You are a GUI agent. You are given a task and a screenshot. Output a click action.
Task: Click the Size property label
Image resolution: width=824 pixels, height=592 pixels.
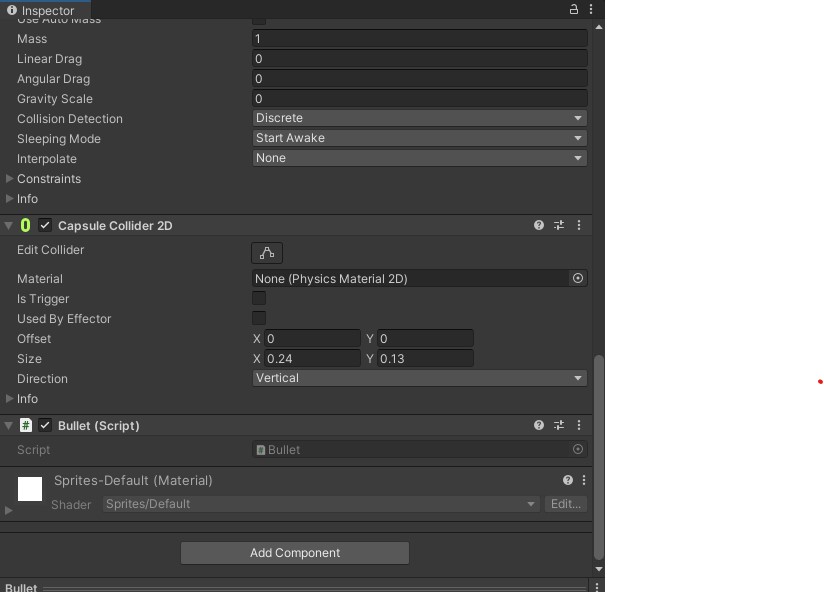29,359
